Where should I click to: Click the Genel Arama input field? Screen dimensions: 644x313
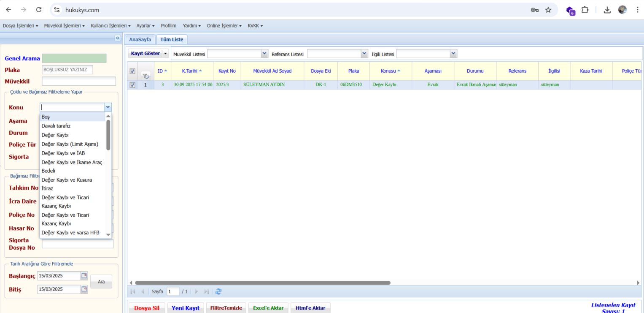coord(74,58)
